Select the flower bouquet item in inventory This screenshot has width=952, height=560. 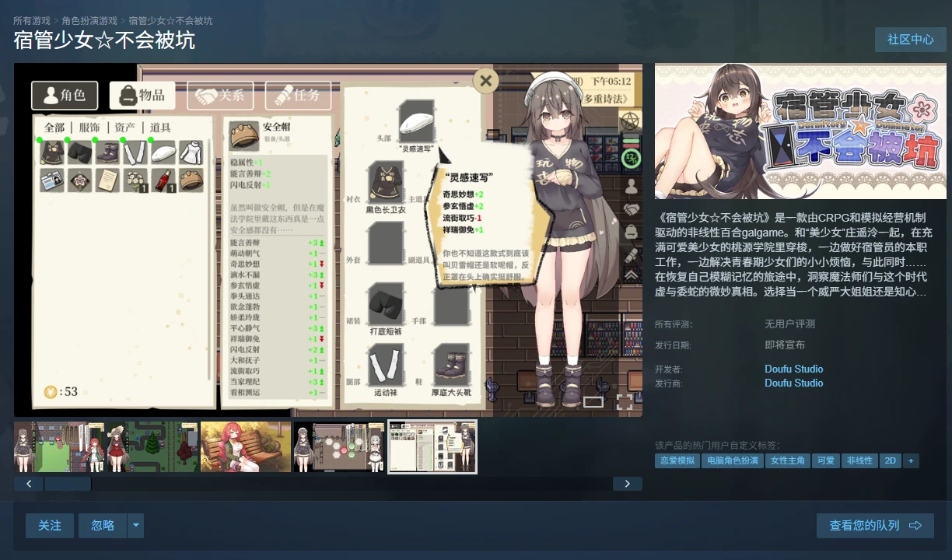[135, 180]
